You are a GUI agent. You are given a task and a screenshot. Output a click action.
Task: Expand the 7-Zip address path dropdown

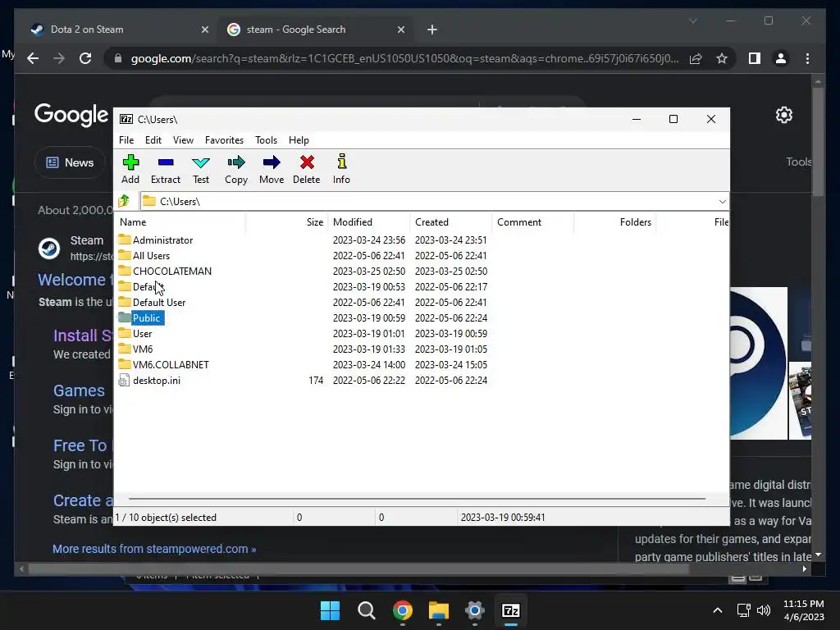(x=722, y=202)
